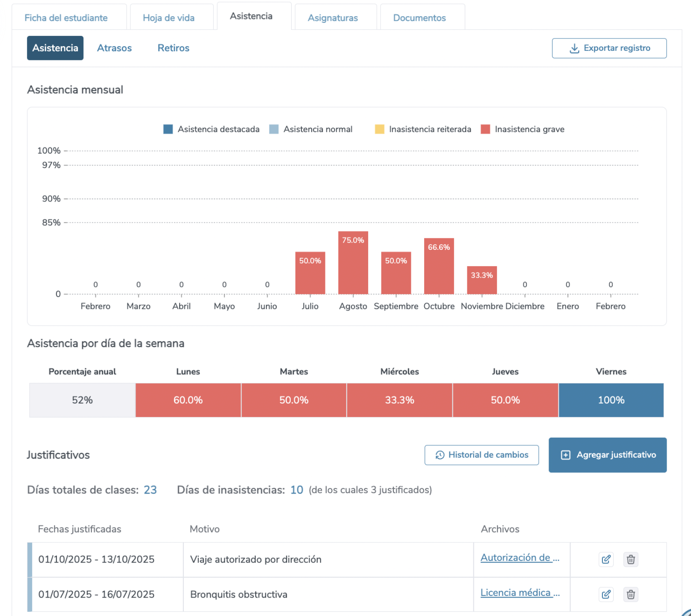Click the Enero month label
The height and width of the screenshot is (616, 691).
point(567,306)
